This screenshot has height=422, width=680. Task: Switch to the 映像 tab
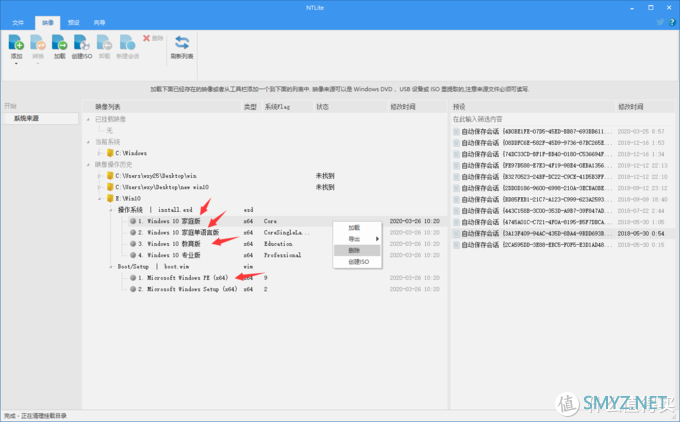point(48,23)
